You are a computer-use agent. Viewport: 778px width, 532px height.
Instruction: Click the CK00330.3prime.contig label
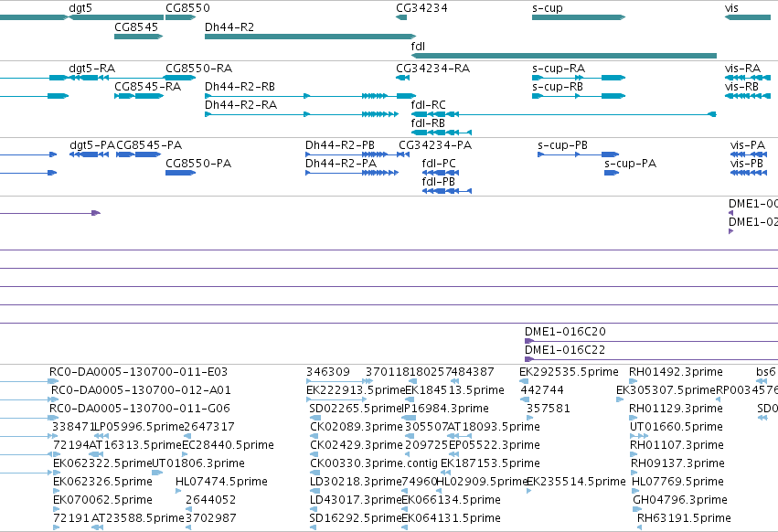click(x=374, y=463)
